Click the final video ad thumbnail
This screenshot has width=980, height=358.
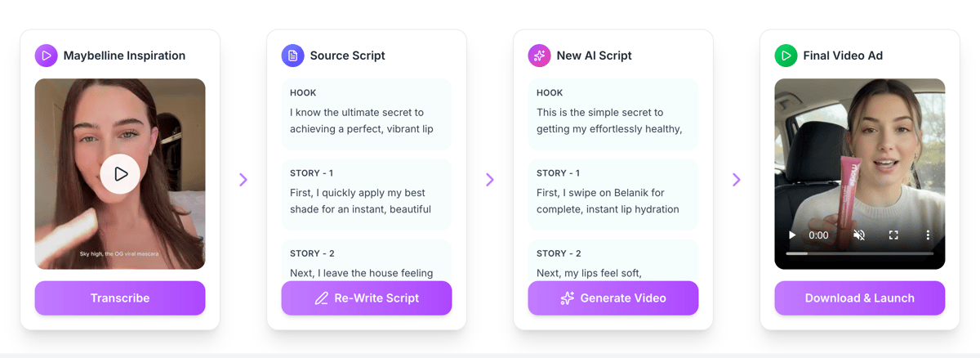point(859,155)
